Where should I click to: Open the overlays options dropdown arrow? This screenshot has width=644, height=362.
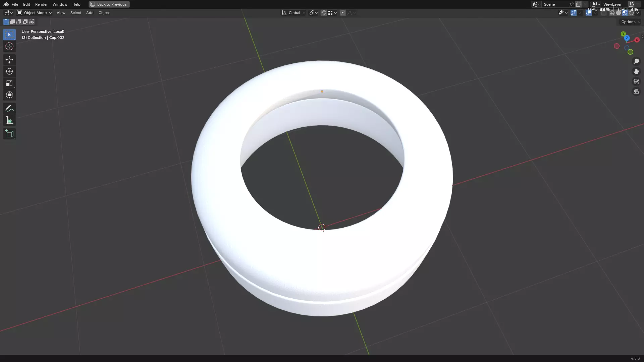pyautogui.click(x=595, y=13)
